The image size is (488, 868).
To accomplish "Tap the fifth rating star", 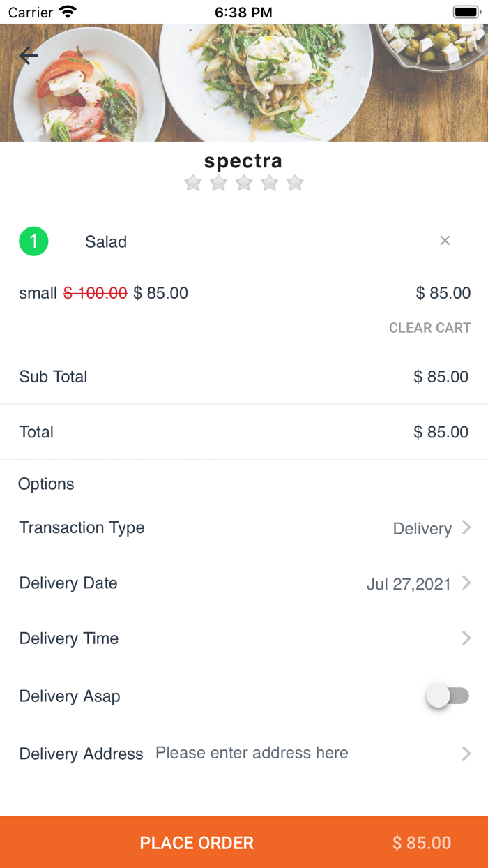I will pos(295,183).
